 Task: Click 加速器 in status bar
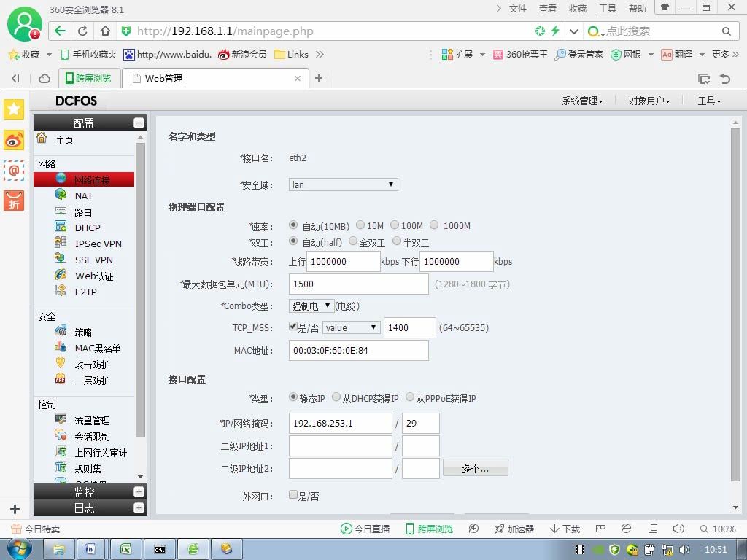tap(514, 529)
